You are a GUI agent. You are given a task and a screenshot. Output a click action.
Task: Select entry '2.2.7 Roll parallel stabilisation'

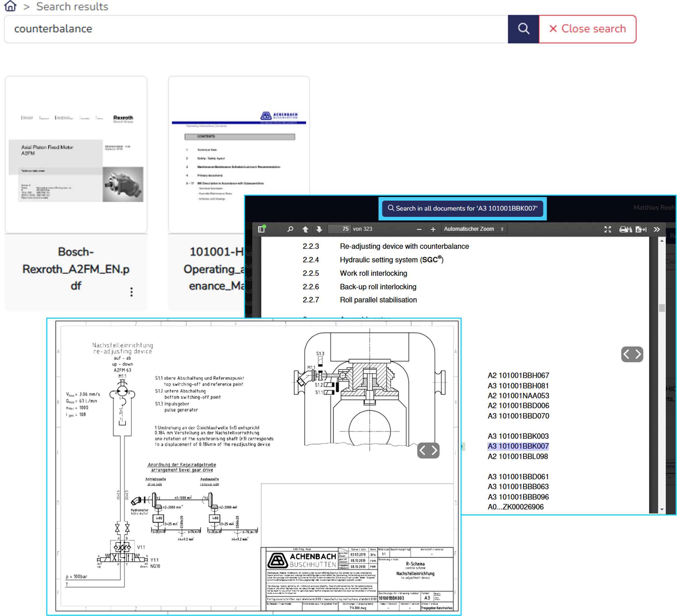click(360, 300)
